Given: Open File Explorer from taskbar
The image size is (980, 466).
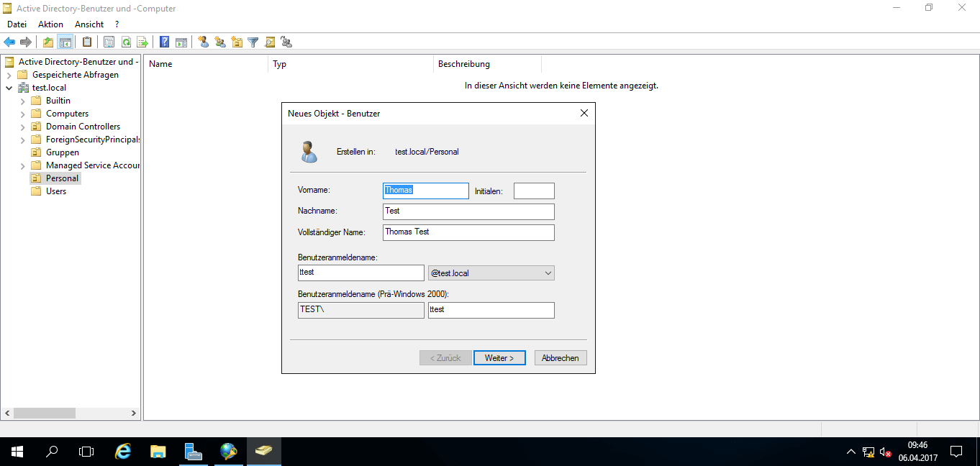Looking at the screenshot, I should point(158,452).
